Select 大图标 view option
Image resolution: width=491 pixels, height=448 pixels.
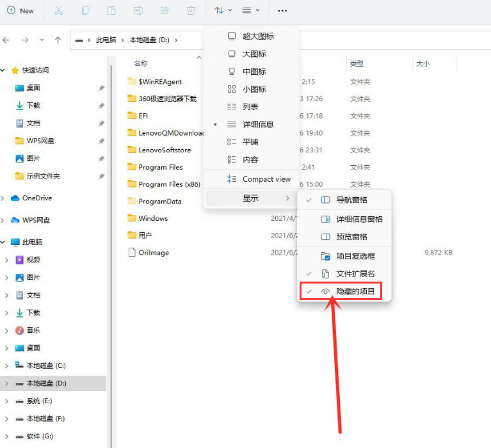[251, 54]
